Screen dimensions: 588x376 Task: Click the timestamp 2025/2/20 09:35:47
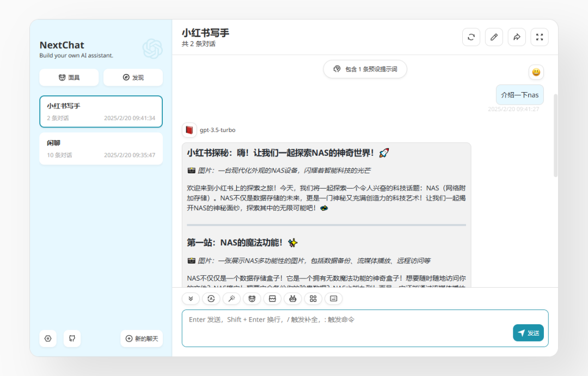coord(130,155)
